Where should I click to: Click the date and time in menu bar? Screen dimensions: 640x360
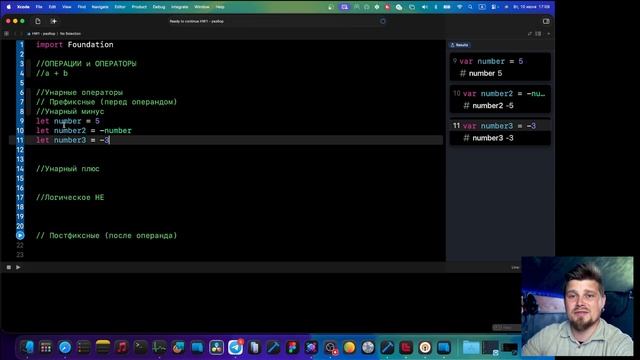531,7
